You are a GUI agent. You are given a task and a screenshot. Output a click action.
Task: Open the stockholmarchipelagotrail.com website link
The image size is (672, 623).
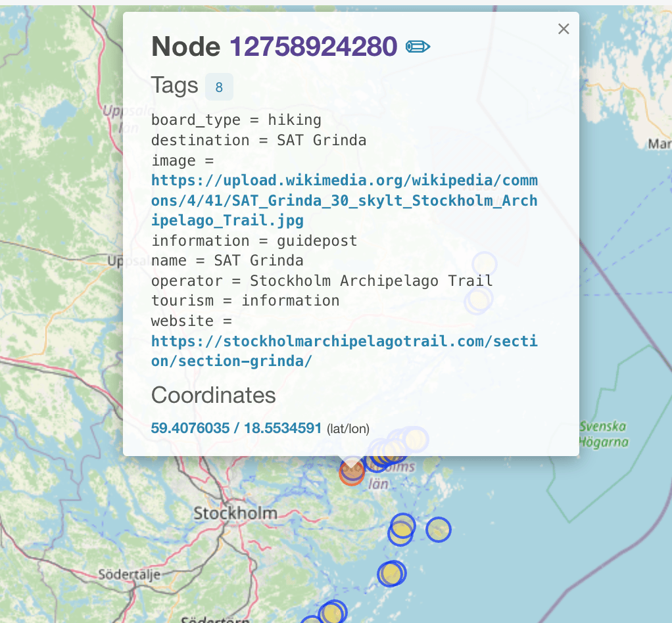[344, 351]
